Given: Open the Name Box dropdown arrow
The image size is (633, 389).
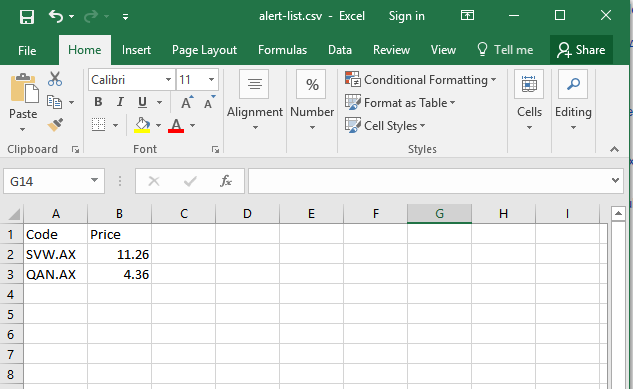Looking at the screenshot, I should tap(94, 180).
